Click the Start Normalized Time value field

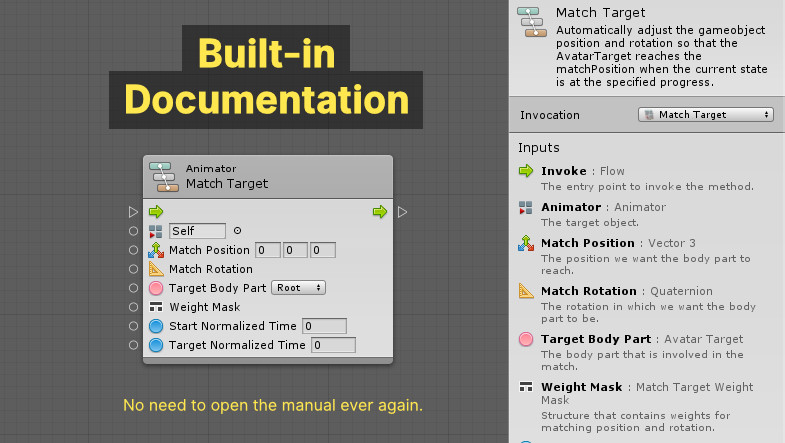pos(323,326)
